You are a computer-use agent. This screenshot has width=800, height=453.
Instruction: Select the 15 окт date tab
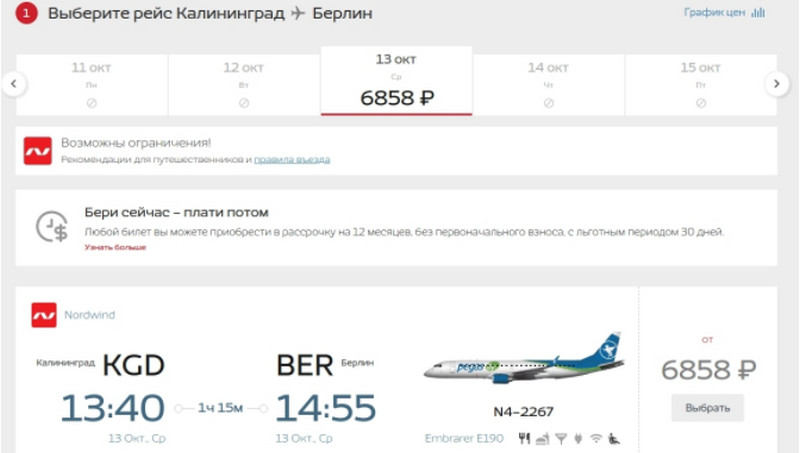click(x=701, y=85)
